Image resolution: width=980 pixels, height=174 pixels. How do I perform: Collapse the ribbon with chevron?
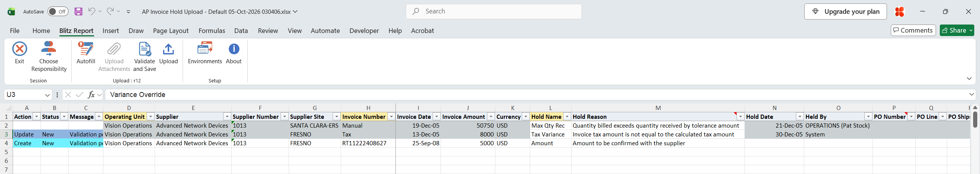tap(969, 79)
